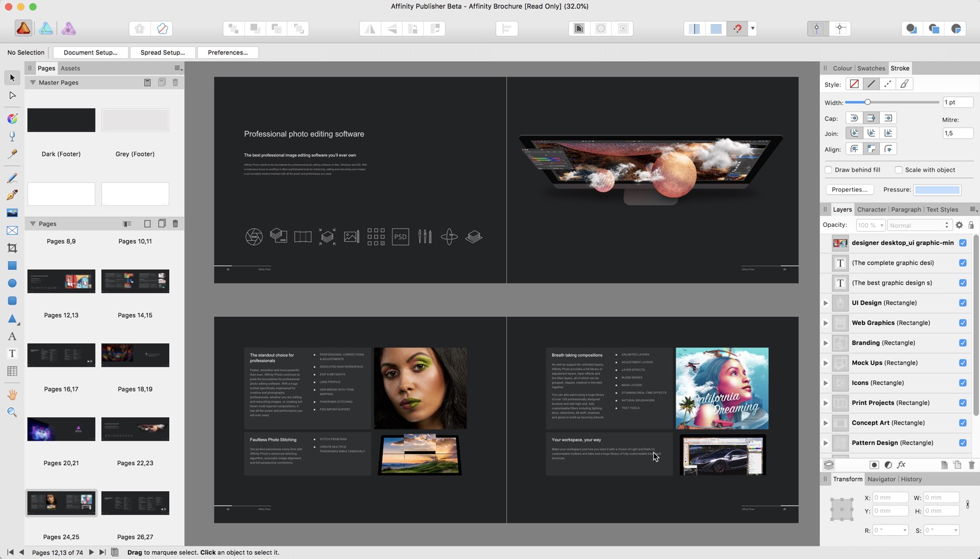The height and width of the screenshot is (559, 980).
Task: Click Flip Horizontal toolbar icon
Action: (370, 28)
